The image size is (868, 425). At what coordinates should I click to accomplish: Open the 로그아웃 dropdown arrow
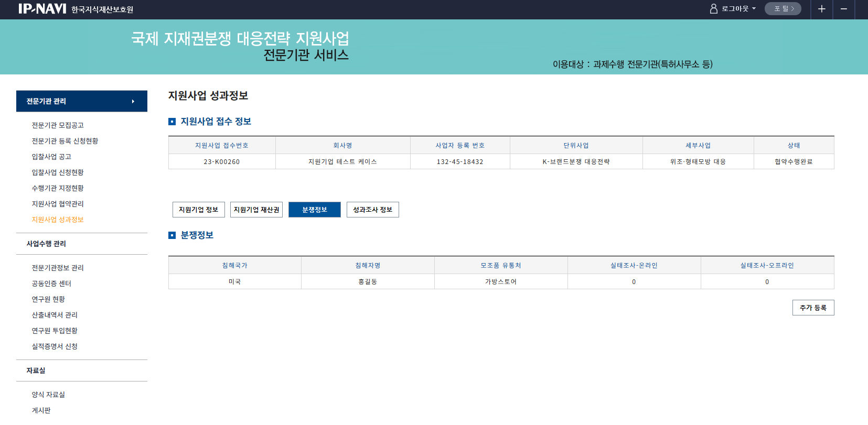click(754, 9)
